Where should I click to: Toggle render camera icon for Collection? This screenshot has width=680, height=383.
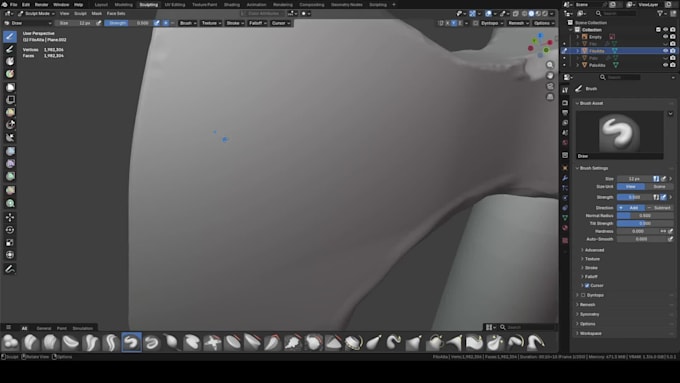pos(673,29)
